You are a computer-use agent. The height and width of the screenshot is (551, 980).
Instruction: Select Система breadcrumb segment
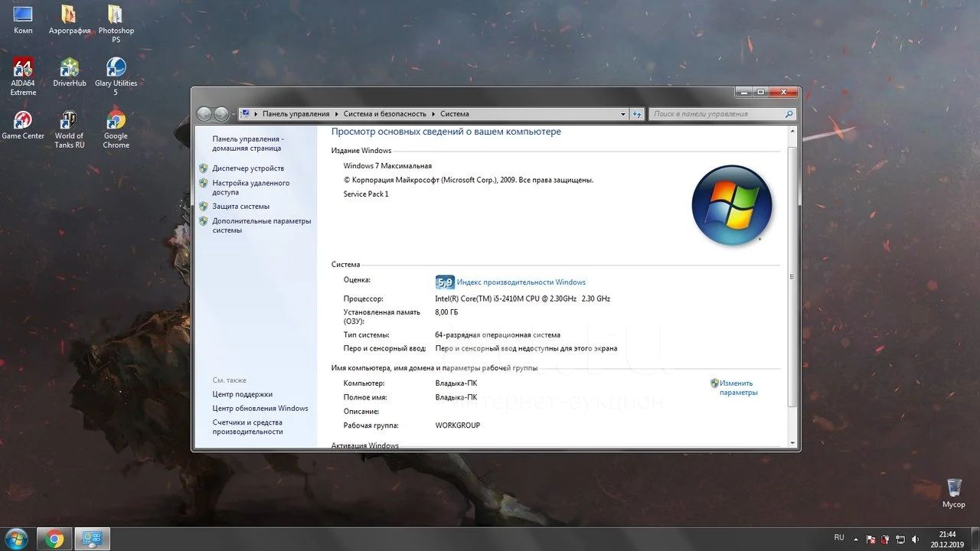pos(455,114)
